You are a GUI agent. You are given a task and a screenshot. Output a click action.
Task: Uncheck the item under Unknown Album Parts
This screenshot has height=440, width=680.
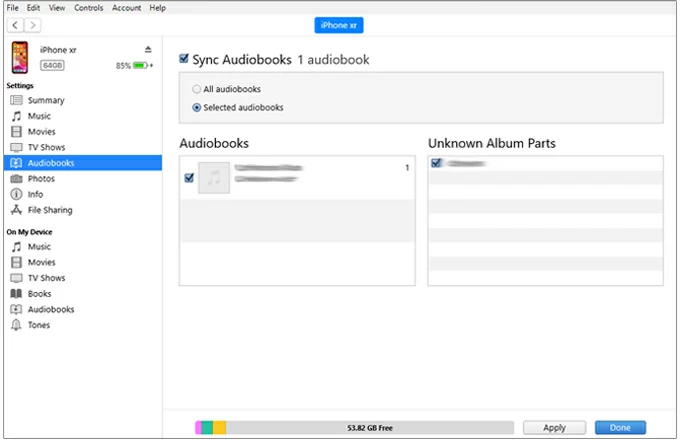(436, 163)
